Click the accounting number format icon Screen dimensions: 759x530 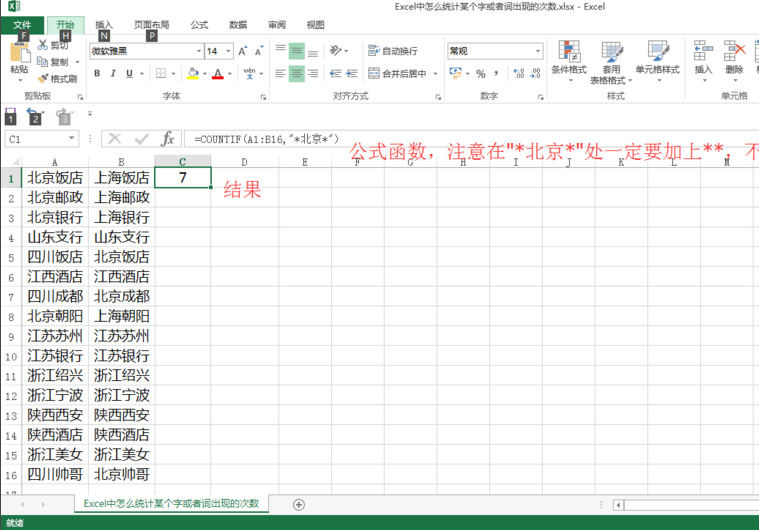(455, 73)
